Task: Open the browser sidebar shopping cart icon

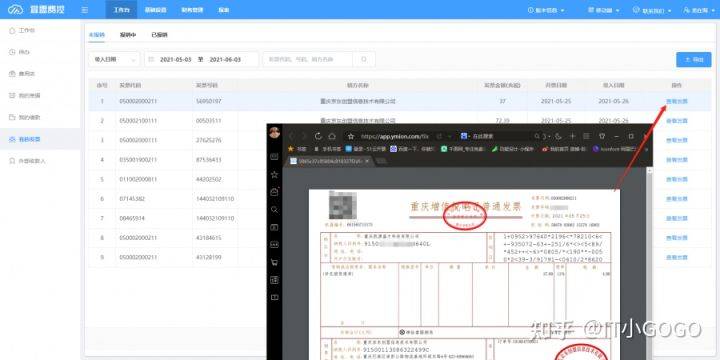Action: coord(275,262)
